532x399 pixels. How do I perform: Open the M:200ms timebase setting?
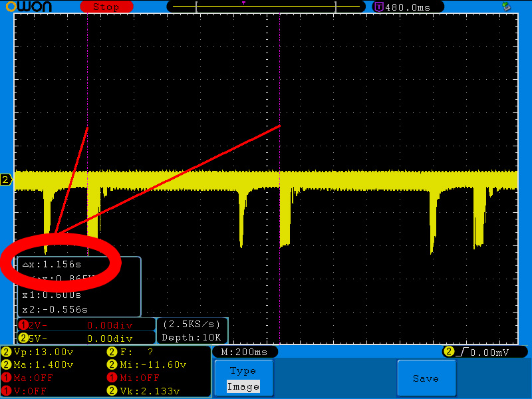coord(243,352)
